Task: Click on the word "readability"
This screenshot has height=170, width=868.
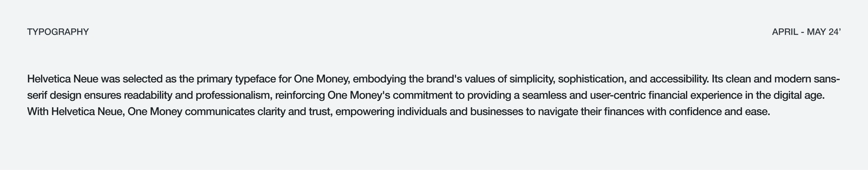Action: pos(148,95)
